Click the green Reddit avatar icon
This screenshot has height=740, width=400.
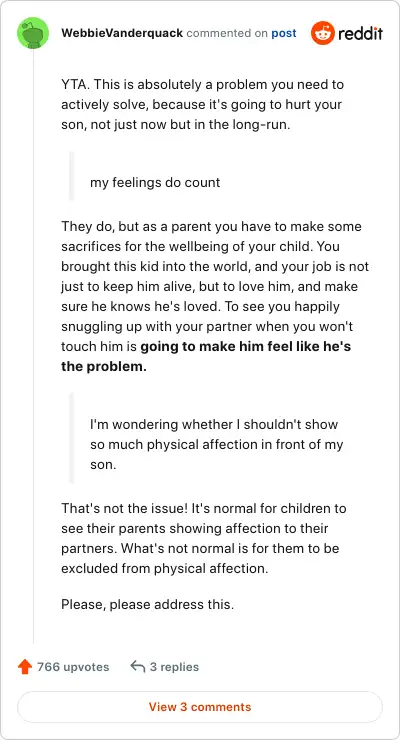(33, 33)
